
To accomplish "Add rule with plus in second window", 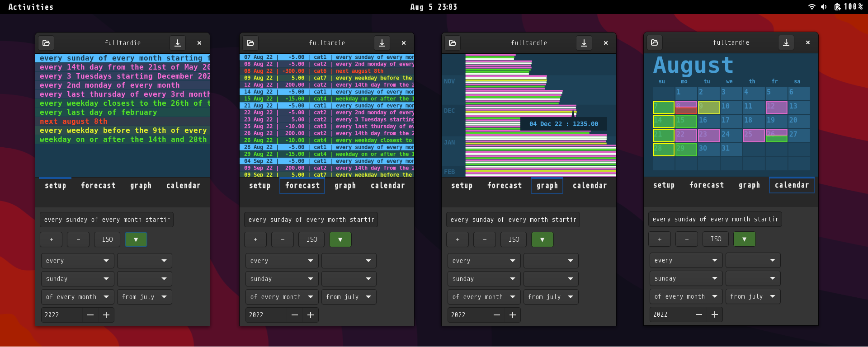I will click(255, 239).
